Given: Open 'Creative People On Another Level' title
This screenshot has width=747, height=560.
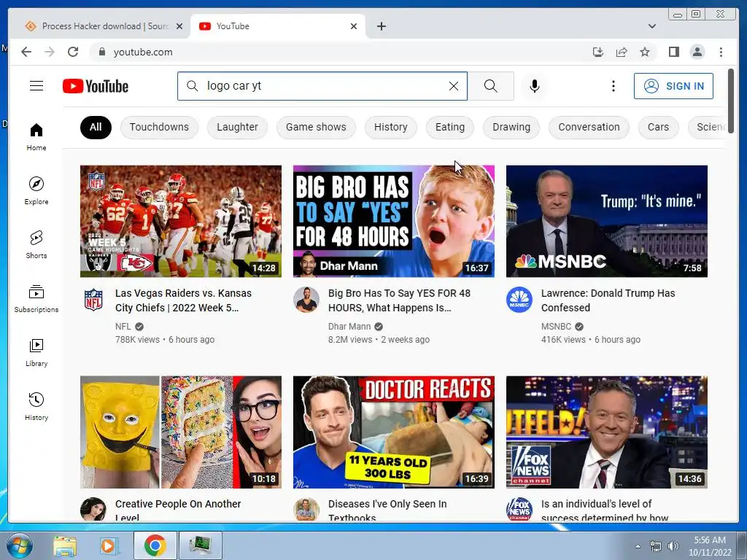Looking at the screenshot, I should (178, 510).
